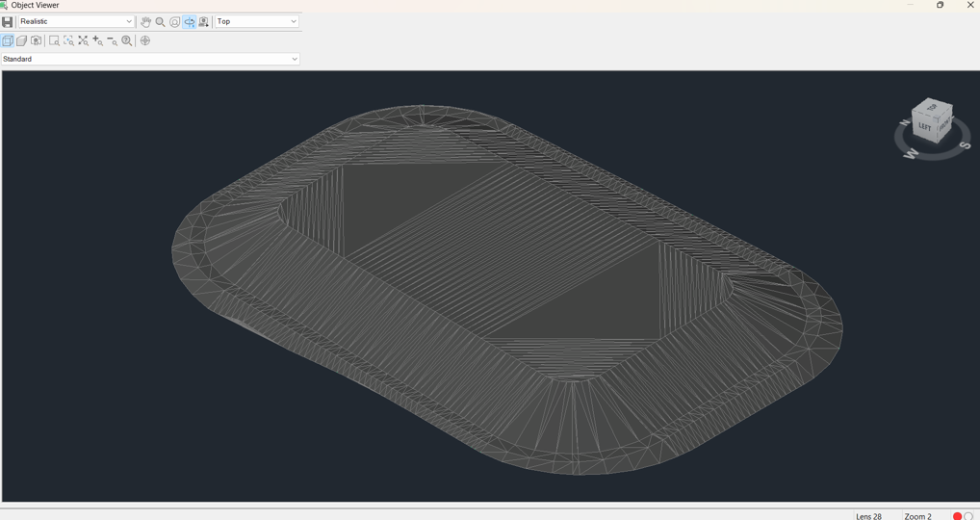Viewport: 980px width, 520px height.
Task: Click the W compass direction on ViewCube
Action: [912, 153]
